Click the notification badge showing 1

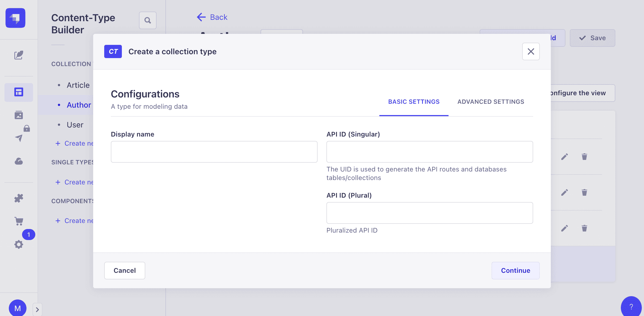(x=29, y=235)
